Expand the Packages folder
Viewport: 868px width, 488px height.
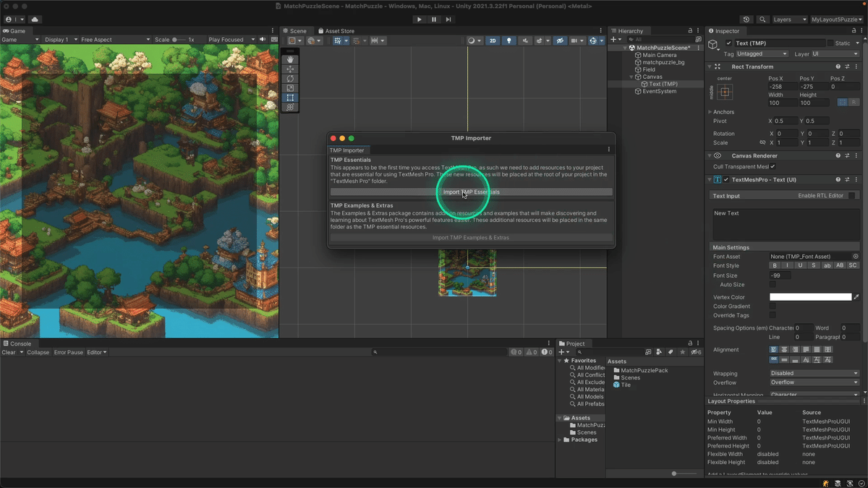pyautogui.click(x=560, y=440)
